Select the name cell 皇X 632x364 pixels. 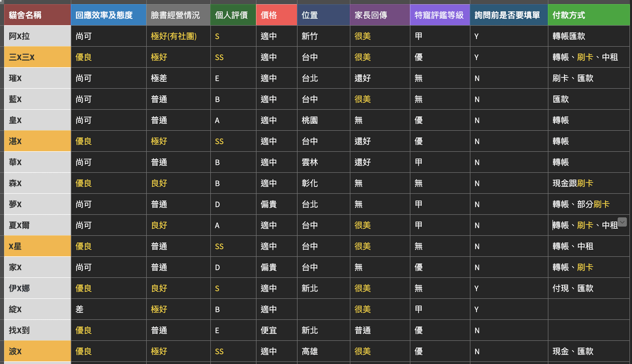click(x=38, y=120)
